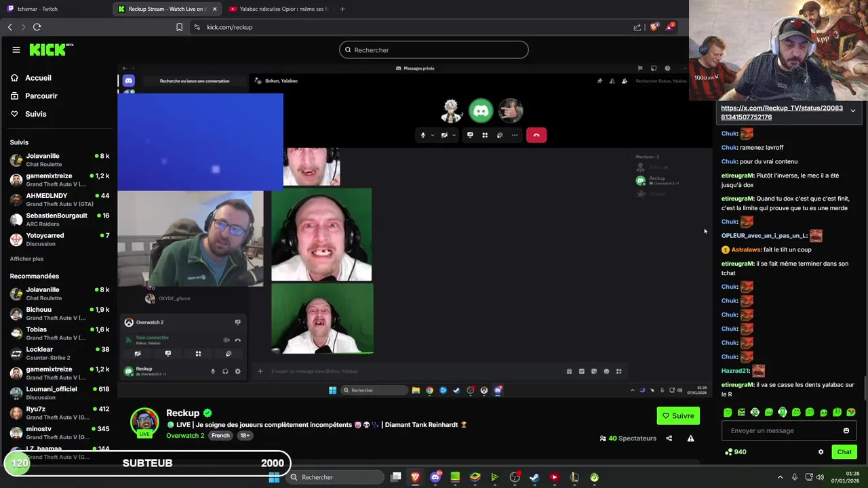Click Discord conversation search box

[x=195, y=81]
